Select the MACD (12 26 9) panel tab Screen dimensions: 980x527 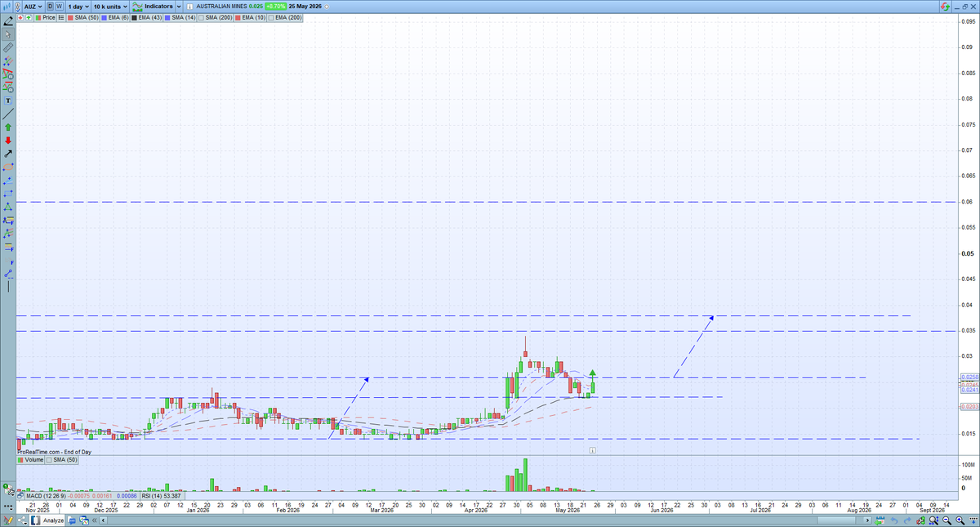pyautogui.click(x=82, y=496)
